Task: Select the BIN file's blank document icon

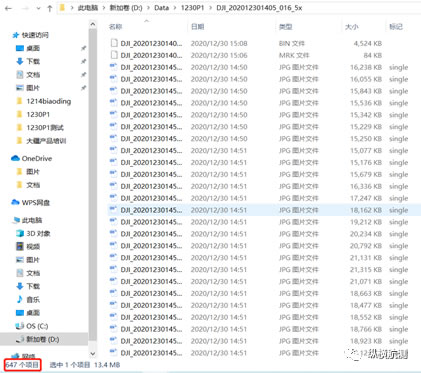Action: (114, 43)
